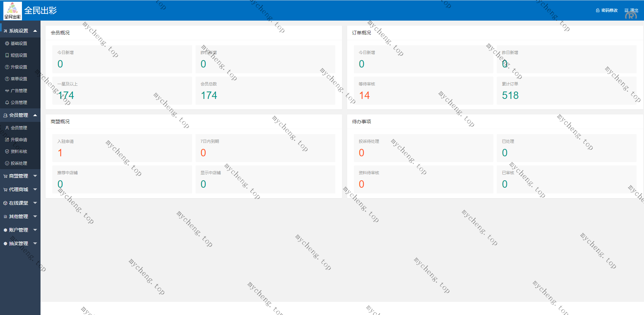Click the gear icon beside 基础设置
Image resolution: width=644 pixels, height=315 pixels.
(7, 44)
